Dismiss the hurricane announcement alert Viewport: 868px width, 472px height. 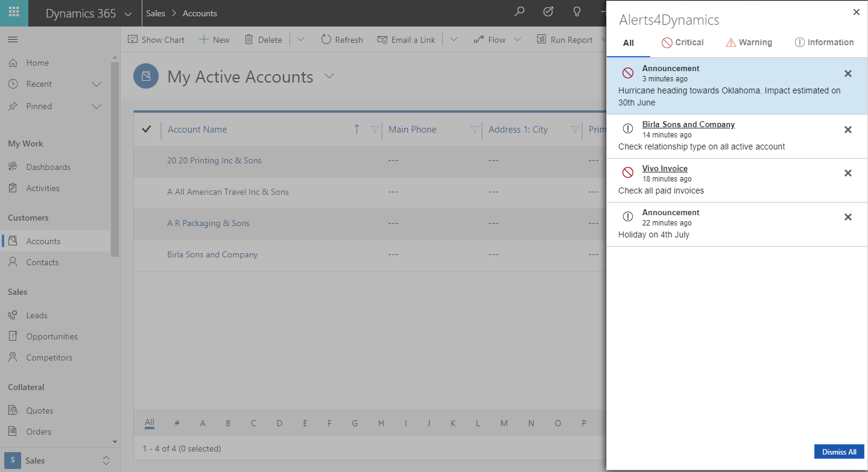847,74
